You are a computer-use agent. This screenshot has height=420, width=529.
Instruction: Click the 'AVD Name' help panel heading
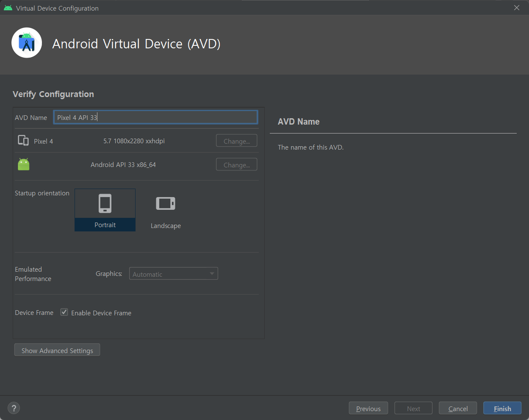point(299,122)
